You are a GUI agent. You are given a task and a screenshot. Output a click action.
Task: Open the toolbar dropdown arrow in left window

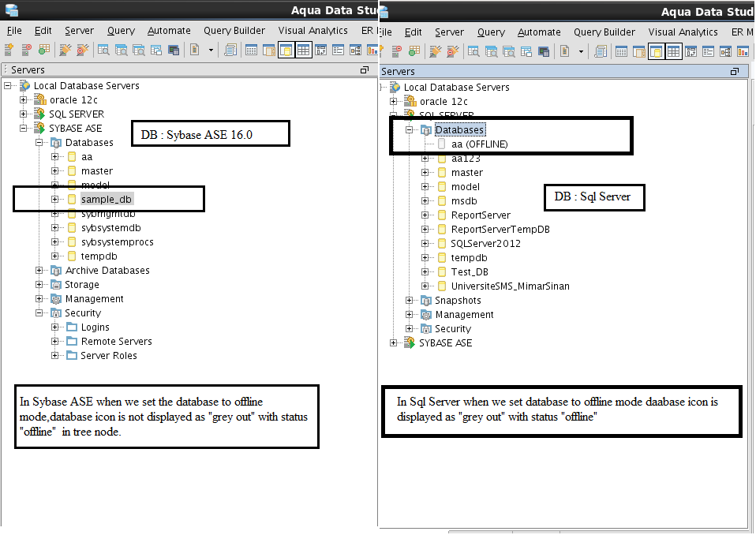coord(211,50)
